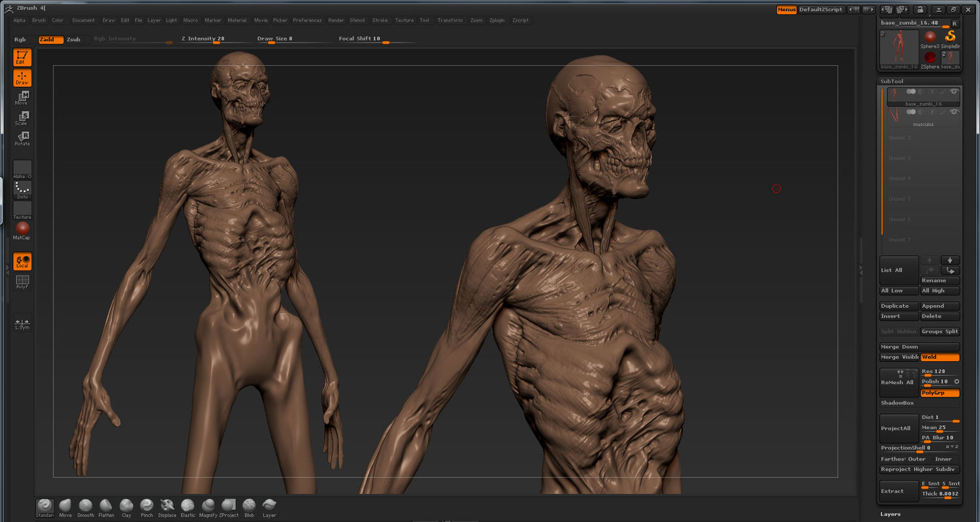The image size is (980, 522).
Task: Collapse the SubTool panel header
Action: pos(892,81)
